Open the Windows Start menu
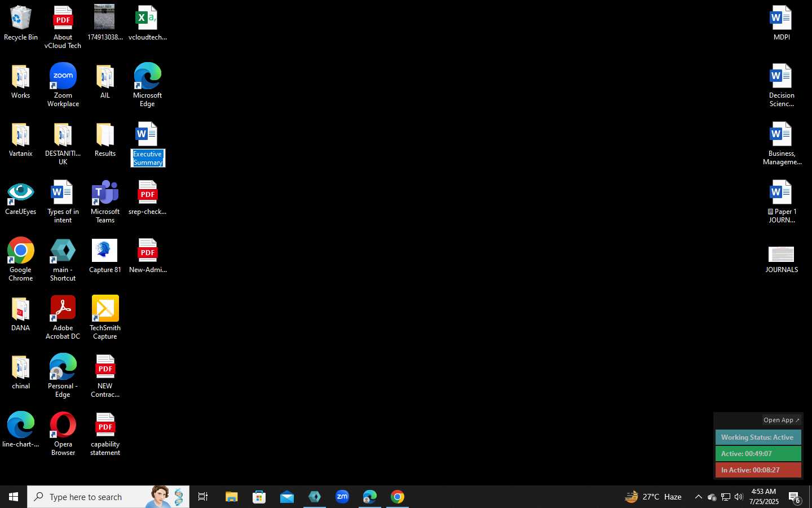 click(14, 497)
